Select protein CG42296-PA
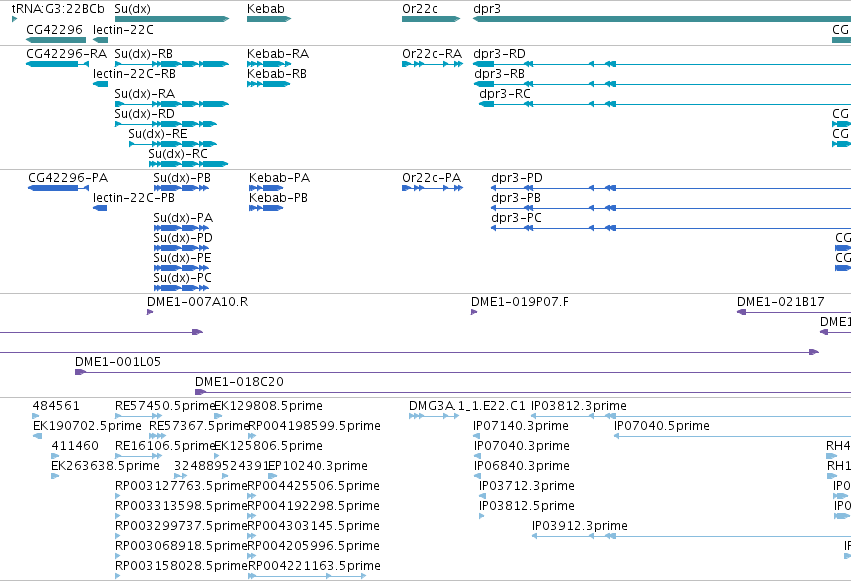The height and width of the screenshot is (581, 851). 59,188
